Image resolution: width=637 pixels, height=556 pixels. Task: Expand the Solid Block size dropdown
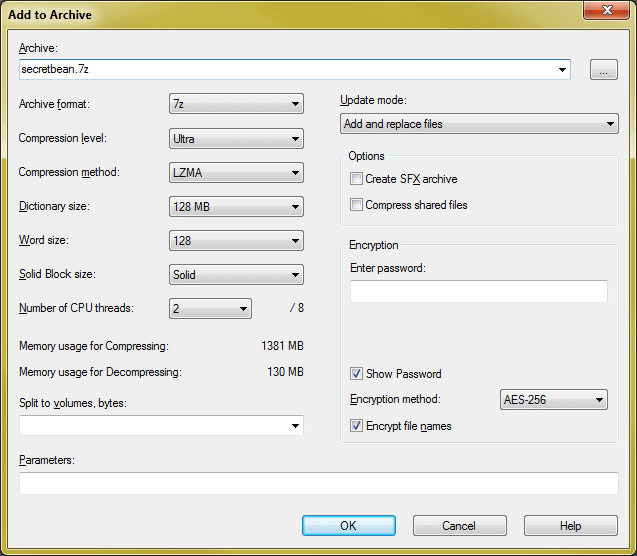pos(236,275)
